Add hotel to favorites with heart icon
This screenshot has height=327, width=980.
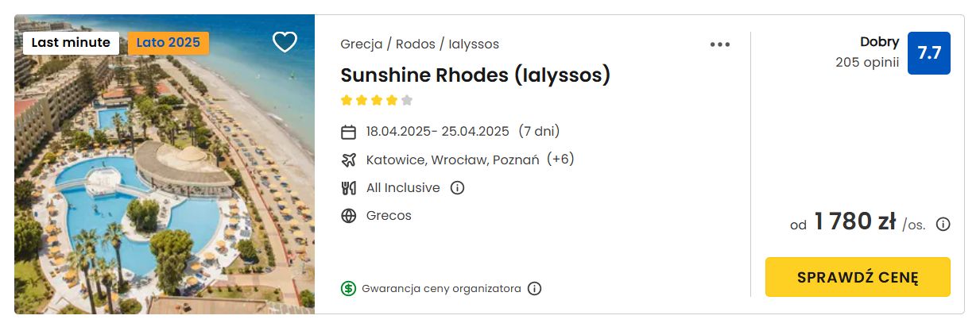click(x=285, y=42)
